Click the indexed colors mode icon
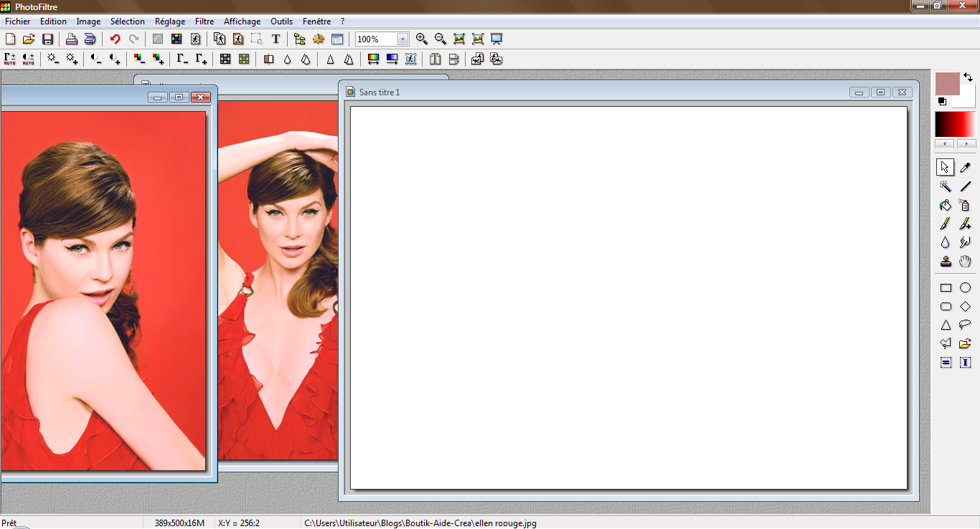 pos(176,39)
